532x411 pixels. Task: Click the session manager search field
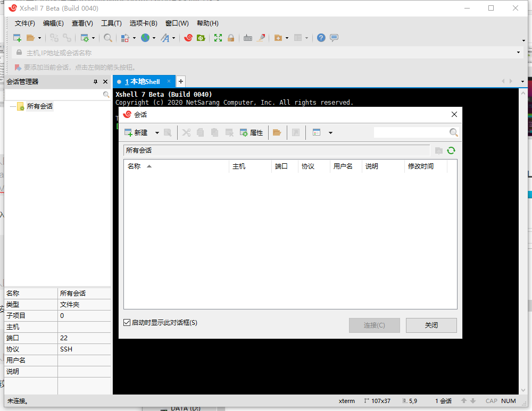[54, 95]
